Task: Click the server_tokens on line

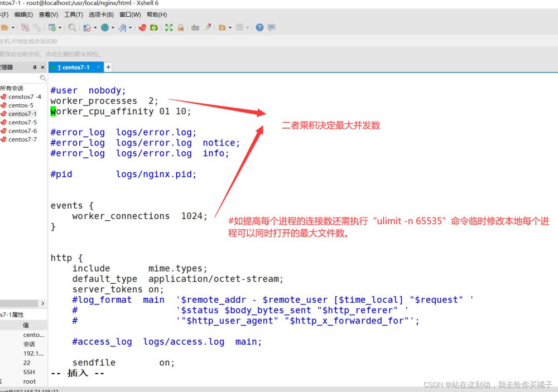Action: click(118, 289)
